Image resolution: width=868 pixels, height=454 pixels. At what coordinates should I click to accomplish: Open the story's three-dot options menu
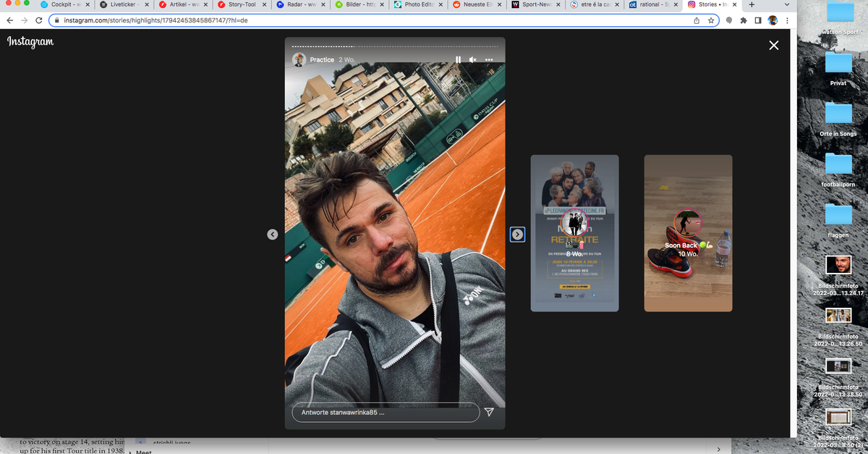489,59
